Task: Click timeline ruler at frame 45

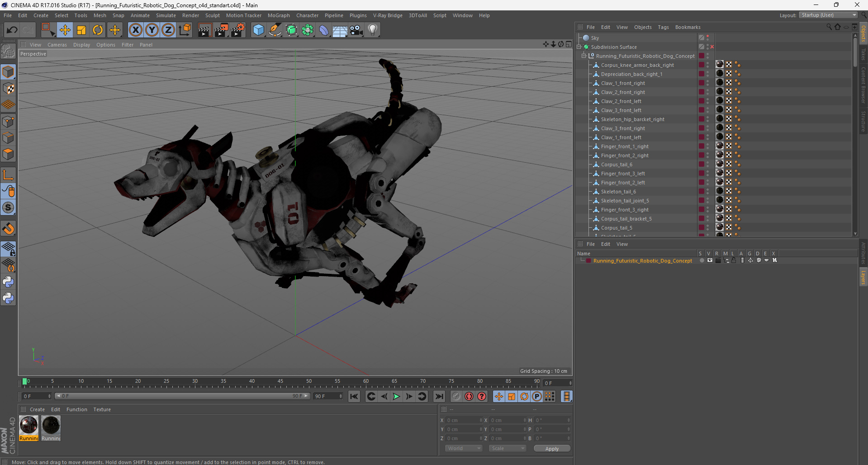Action: click(x=280, y=383)
